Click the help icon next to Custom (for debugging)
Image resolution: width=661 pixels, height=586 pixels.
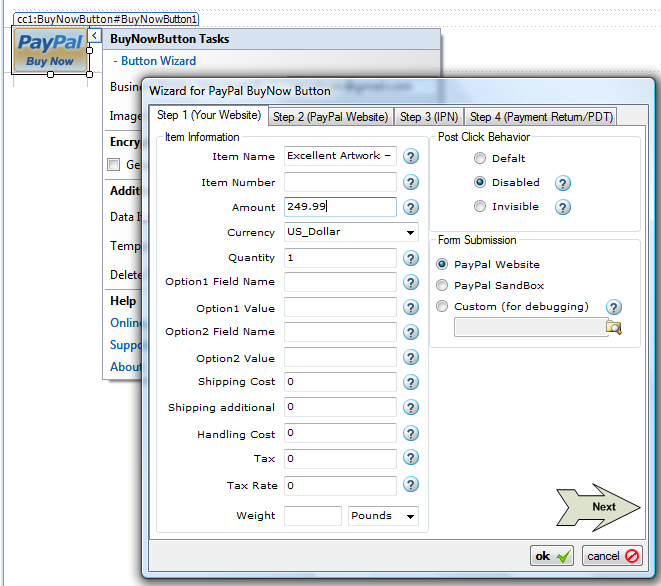613,307
